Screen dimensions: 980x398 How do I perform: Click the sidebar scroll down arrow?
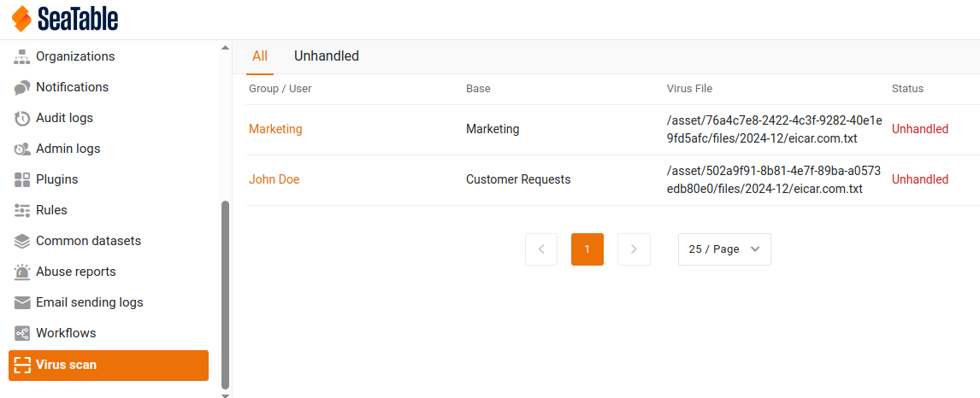tap(226, 395)
